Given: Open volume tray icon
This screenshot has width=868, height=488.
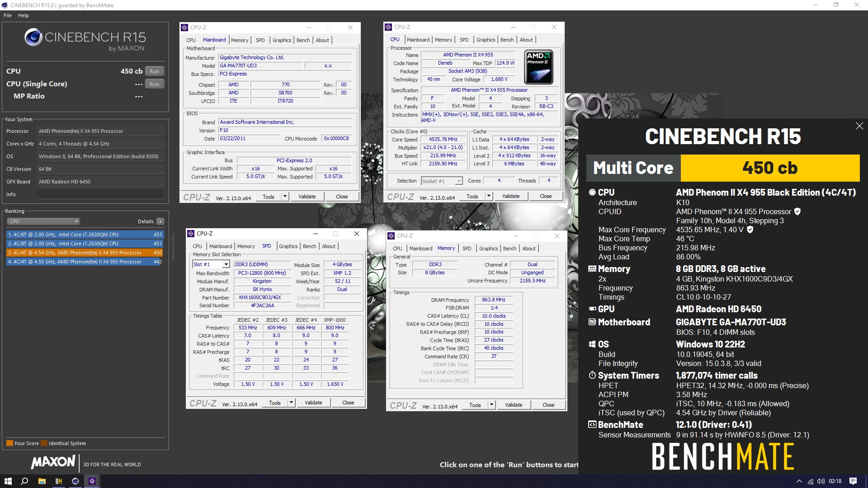Looking at the screenshot, I should click(x=821, y=481).
